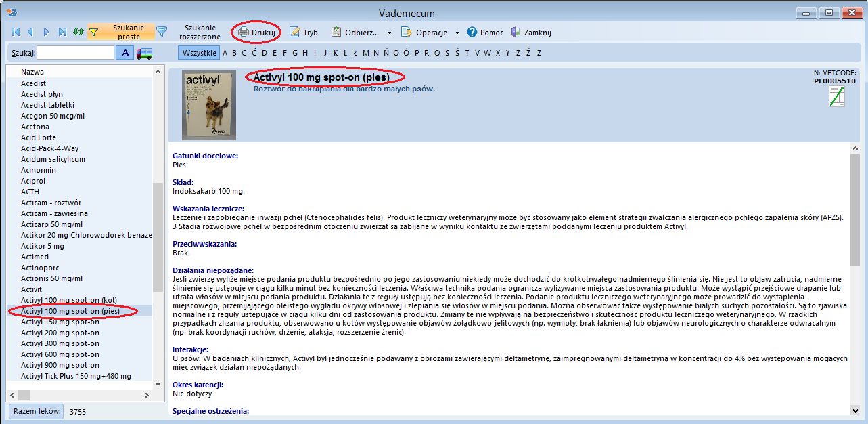Click the Drukuj print button

tap(257, 32)
